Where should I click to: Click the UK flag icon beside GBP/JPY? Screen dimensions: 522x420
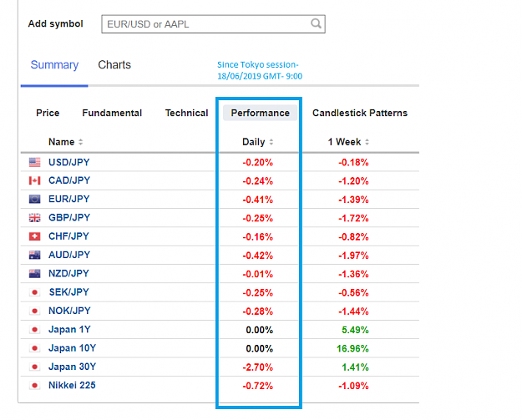[34, 218]
